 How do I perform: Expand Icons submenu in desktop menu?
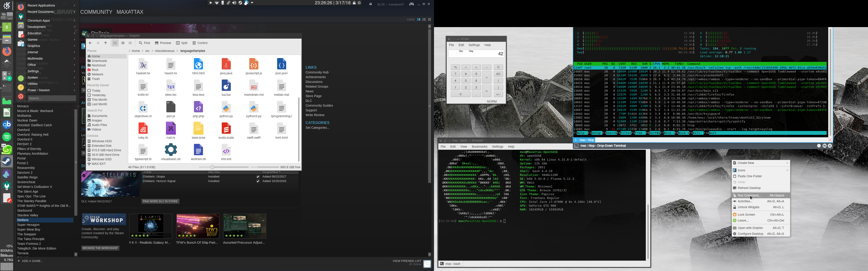(760, 170)
